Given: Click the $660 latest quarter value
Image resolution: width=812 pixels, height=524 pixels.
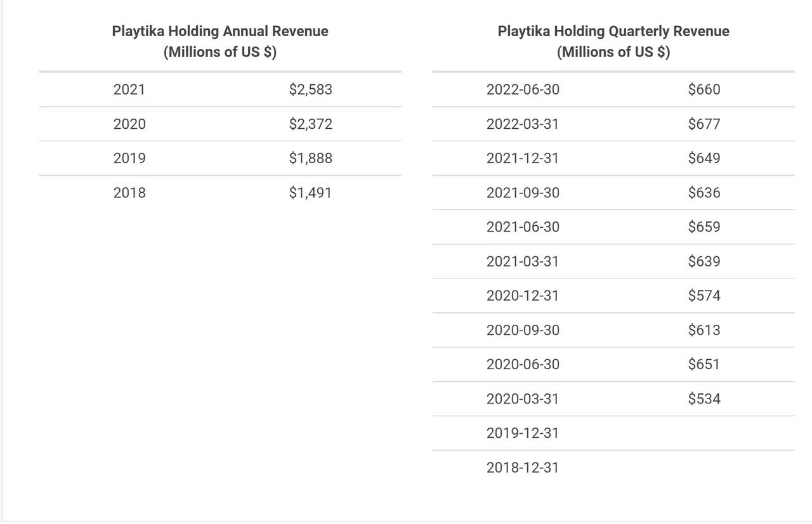Looking at the screenshot, I should (704, 89).
